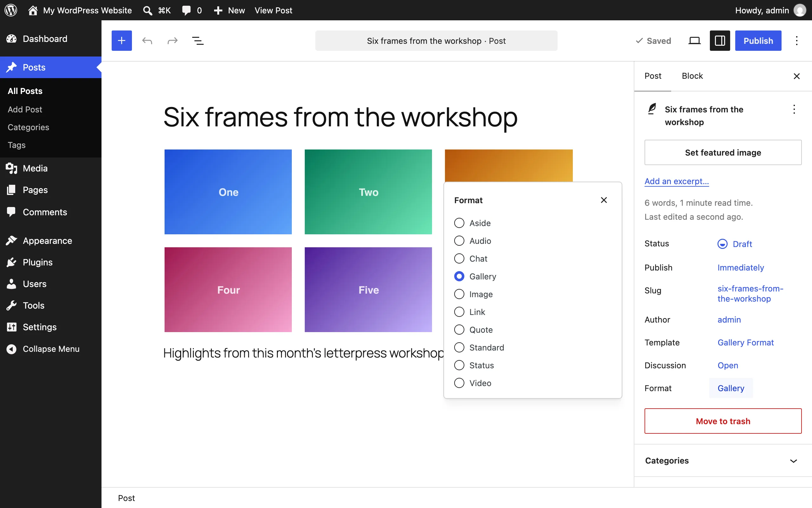Open post actions menu beside post title
This screenshot has height=508, width=812.
coord(794,110)
